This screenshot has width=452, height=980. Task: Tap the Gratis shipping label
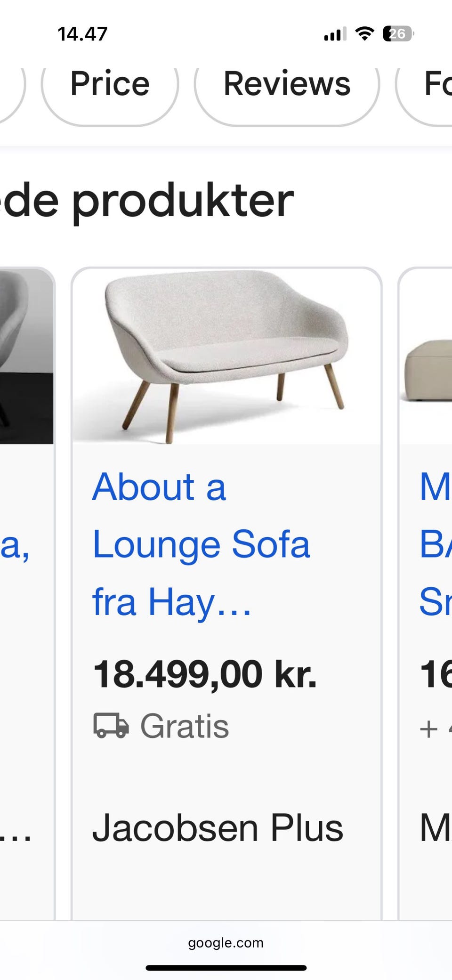point(185,726)
